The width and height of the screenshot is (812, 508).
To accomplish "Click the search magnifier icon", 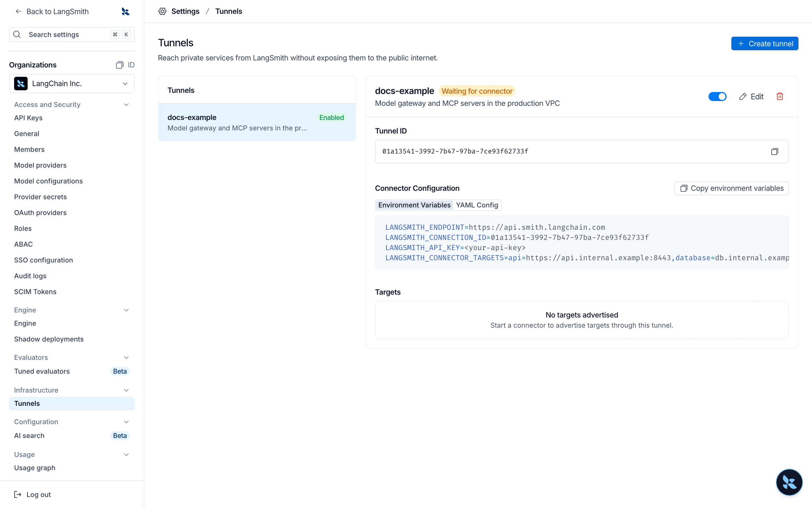I will tap(17, 35).
